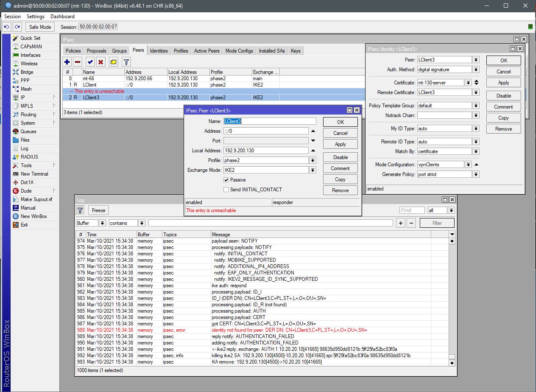Image resolution: width=536 pixels, height=392 pixels.
Task: Open the Policy Template Group dropdown
Action: [x=476, y=106]
